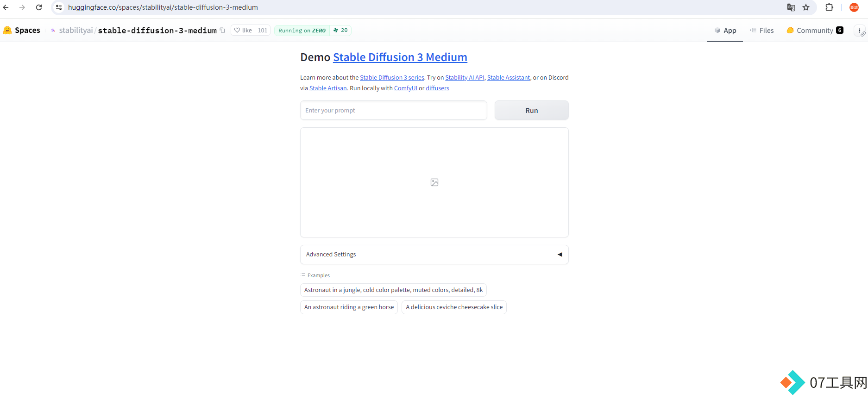Click the browser address bar URL
The height and width of the screenshot is (398, 868).
click(x=163, y=7)
